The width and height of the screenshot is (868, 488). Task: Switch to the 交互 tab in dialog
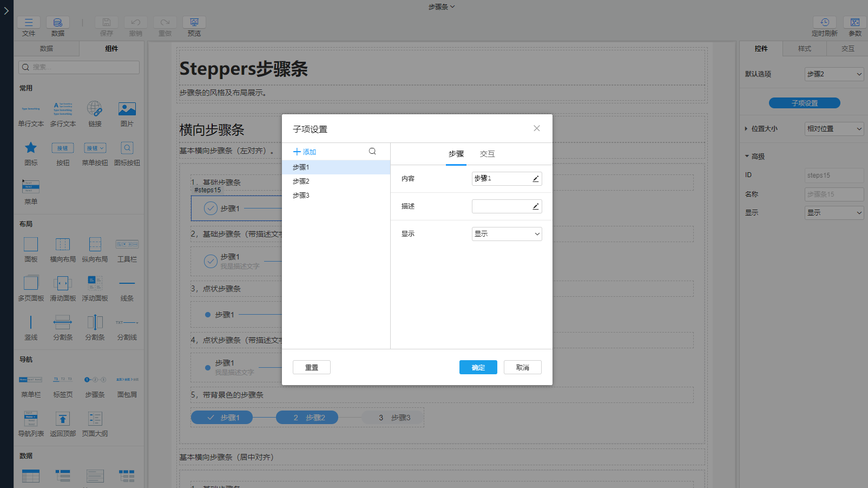pos(487,154)
